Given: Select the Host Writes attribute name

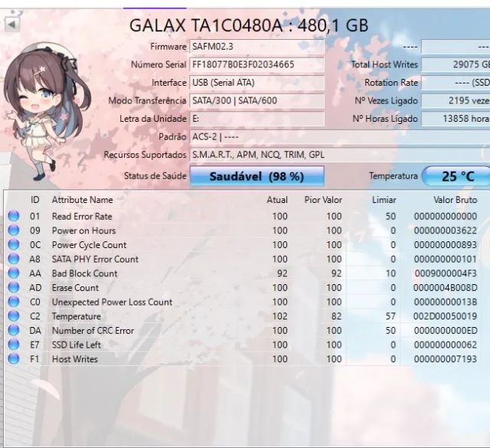Looking at the screenshot, I should [x=75, y=359].
